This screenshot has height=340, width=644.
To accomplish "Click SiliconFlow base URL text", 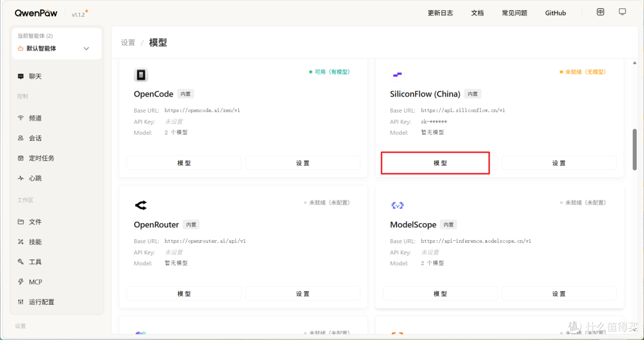I will [463, 110].
